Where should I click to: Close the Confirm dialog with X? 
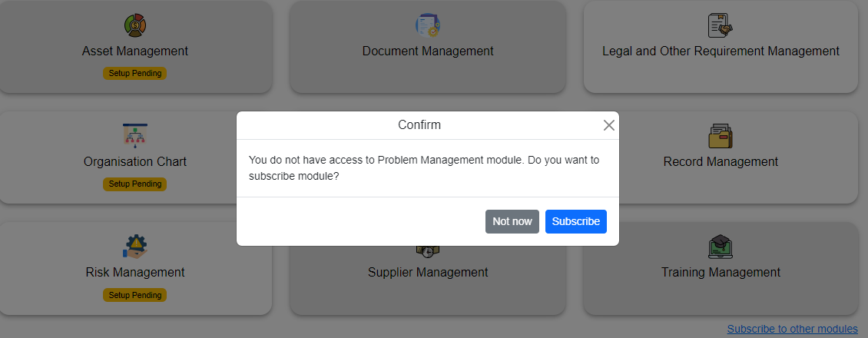point(609,125)
